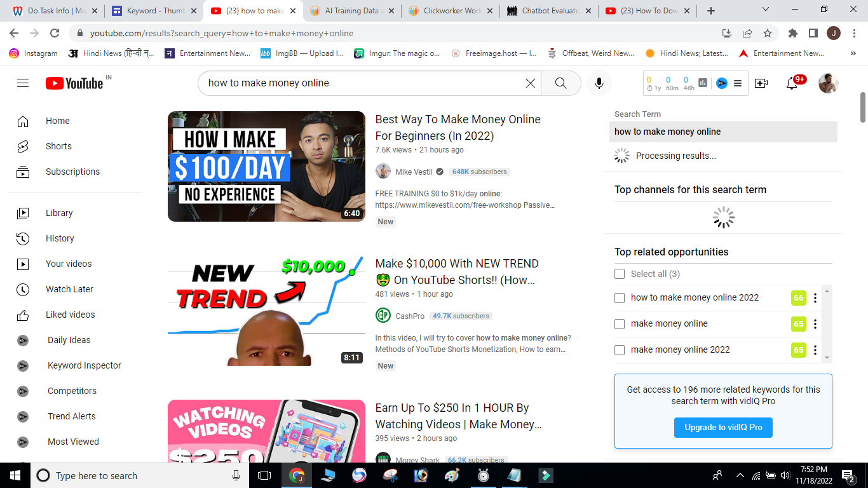The image size is (868, 488).
Task: Click the page vertical scrollbar
Action: click(x=863, y=107)
